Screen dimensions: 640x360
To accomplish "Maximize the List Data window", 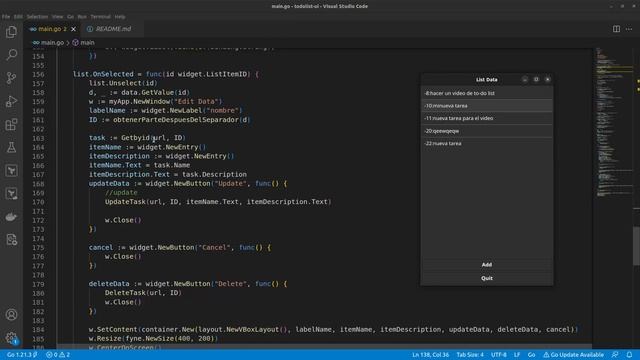I will [536, 80].
